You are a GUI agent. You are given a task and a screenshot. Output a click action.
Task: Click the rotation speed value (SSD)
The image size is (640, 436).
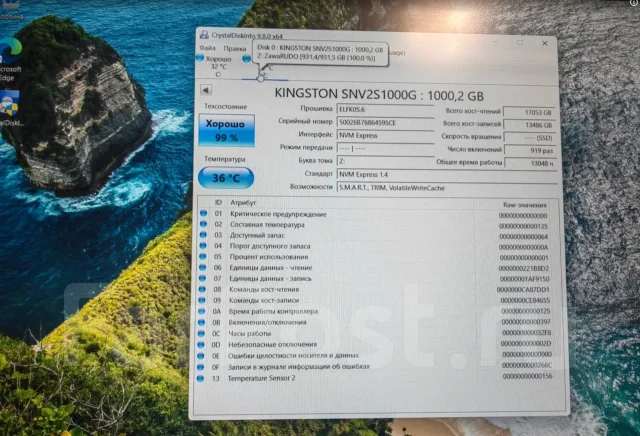point(530,138)
